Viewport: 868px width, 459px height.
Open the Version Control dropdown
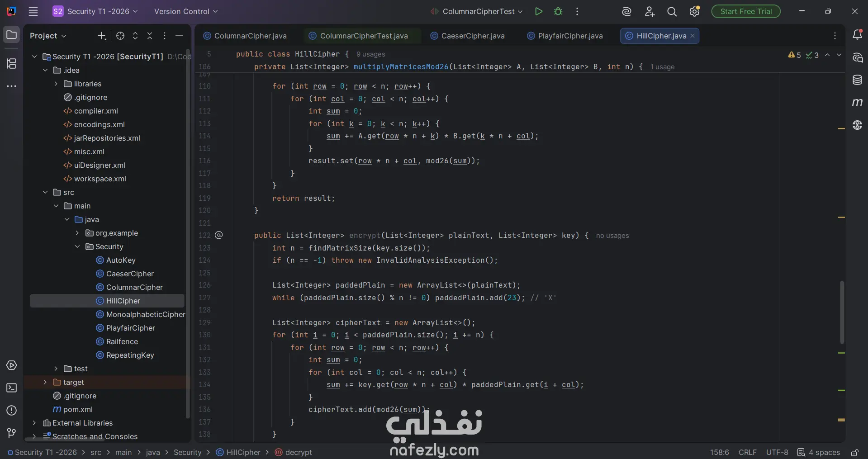[186, 11]
